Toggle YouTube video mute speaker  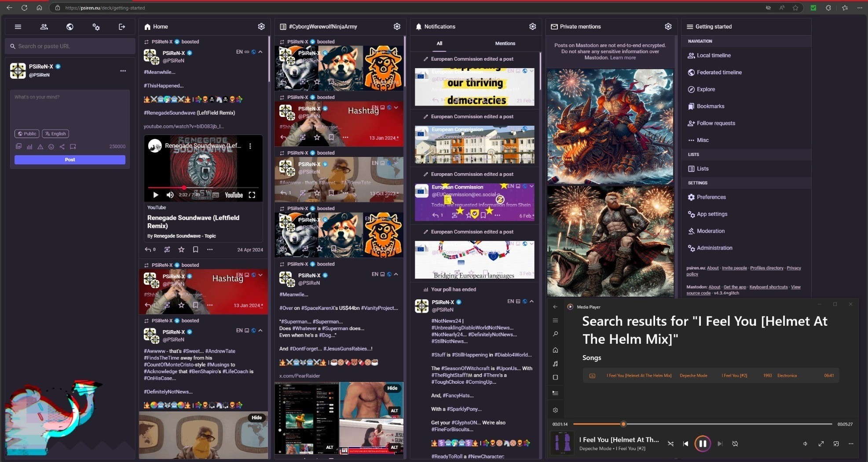click(170, 195)
